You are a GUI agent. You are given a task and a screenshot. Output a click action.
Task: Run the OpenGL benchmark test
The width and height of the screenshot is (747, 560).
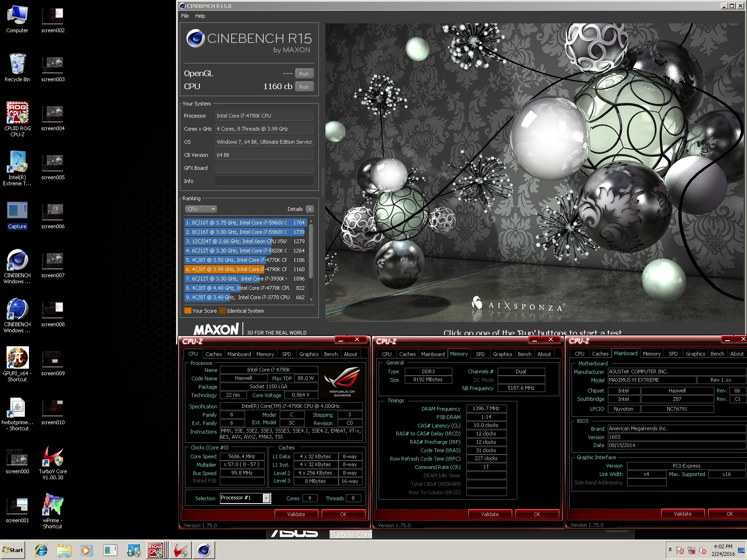pos(304,74)
